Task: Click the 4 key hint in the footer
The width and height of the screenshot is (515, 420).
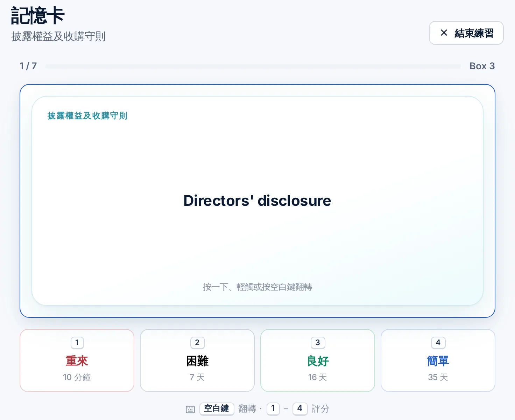Action: click(300, 408)
